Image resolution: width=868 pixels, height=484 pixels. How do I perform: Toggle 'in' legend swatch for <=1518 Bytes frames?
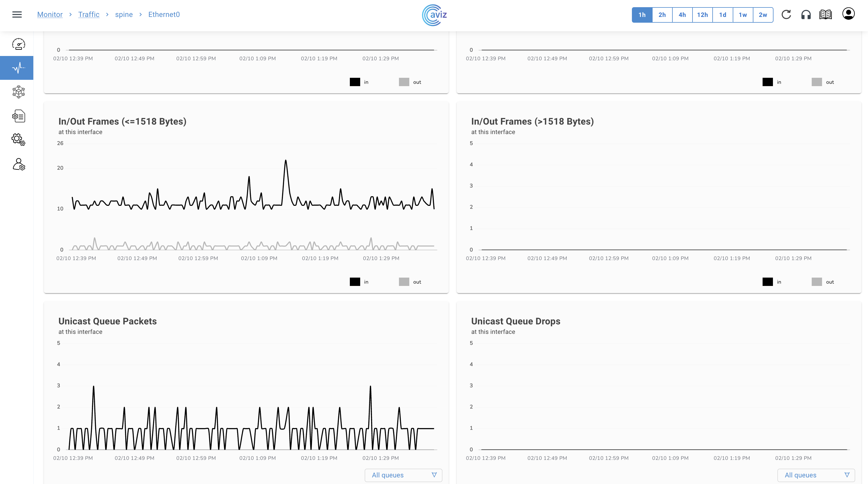pos(355,282)
